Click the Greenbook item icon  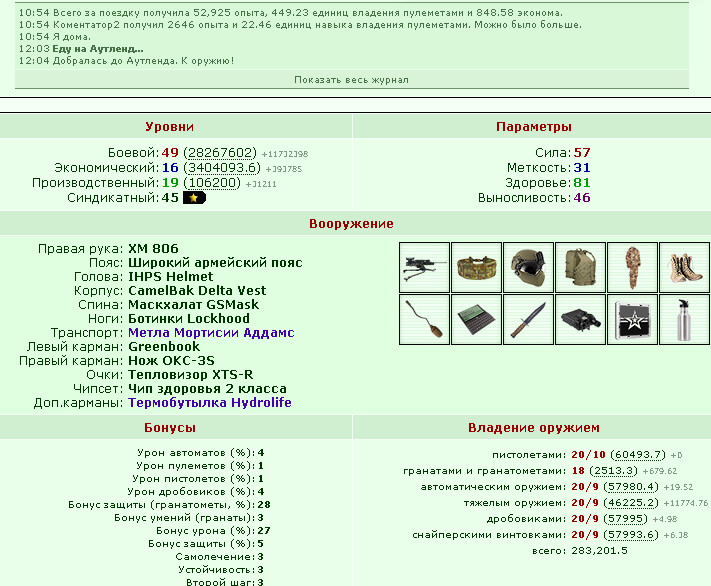(477, 319)
